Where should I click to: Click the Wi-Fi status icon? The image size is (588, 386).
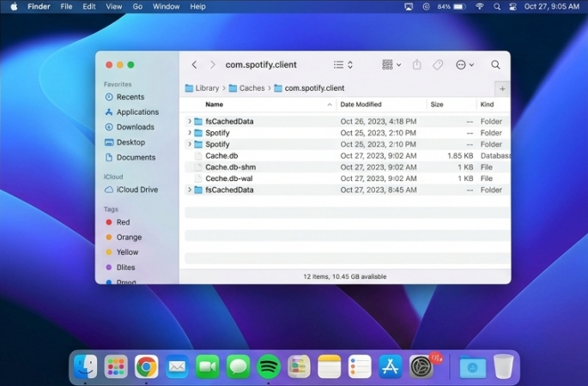coord(480,7)
